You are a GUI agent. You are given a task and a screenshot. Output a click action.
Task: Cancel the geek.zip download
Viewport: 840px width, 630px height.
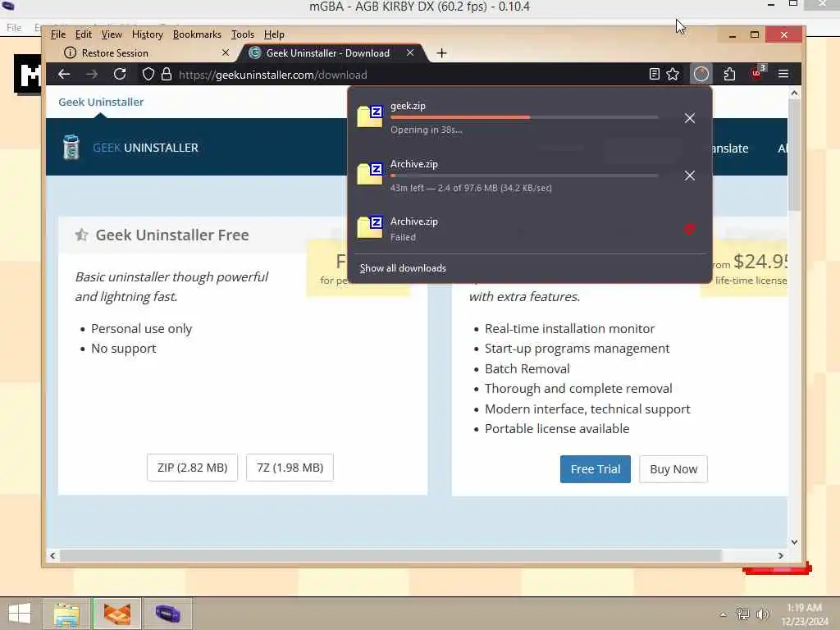point(689,118)
